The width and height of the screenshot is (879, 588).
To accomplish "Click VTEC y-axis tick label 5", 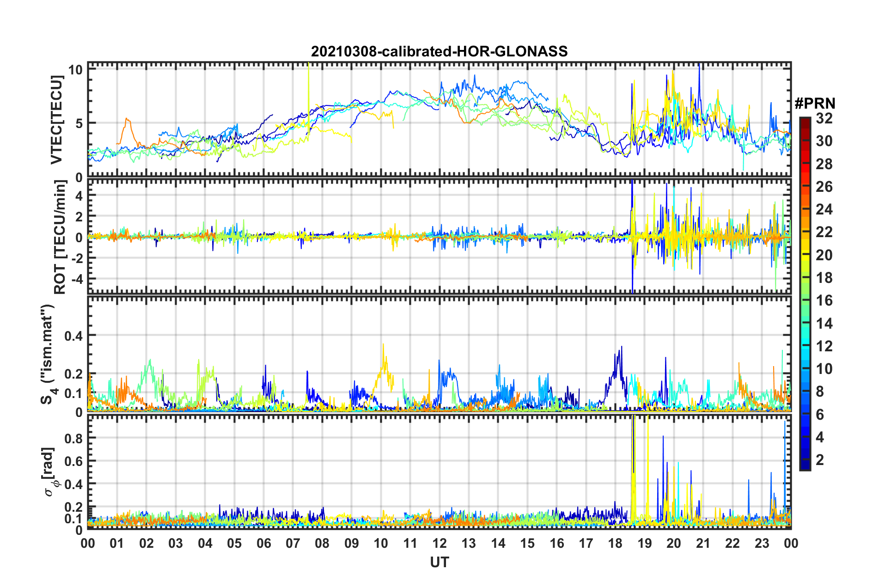I will (x=79, y=123).
